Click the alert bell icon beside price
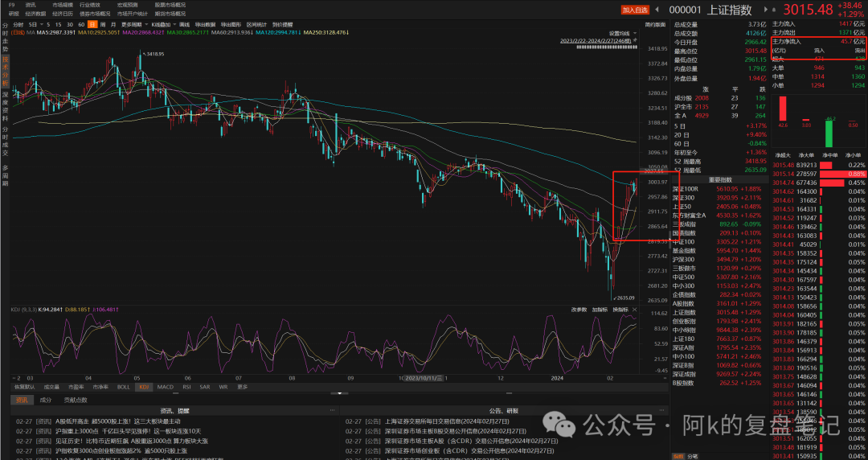This screenshot has width=868, height=460. tap(776, 10)
